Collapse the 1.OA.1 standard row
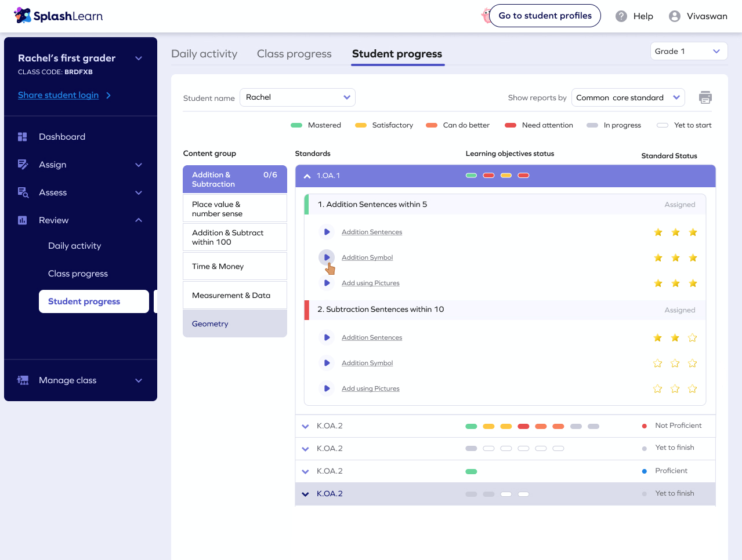This screenshot has width=742, height=560. (306, 175)
